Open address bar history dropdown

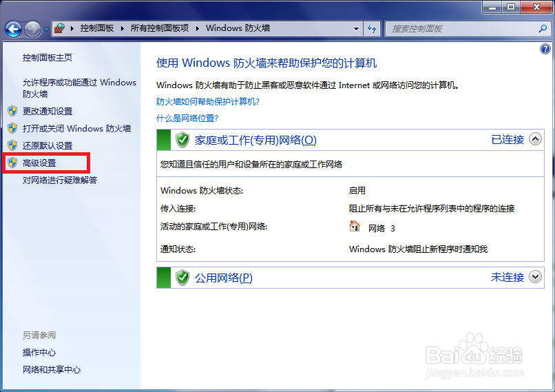point(356,29)
